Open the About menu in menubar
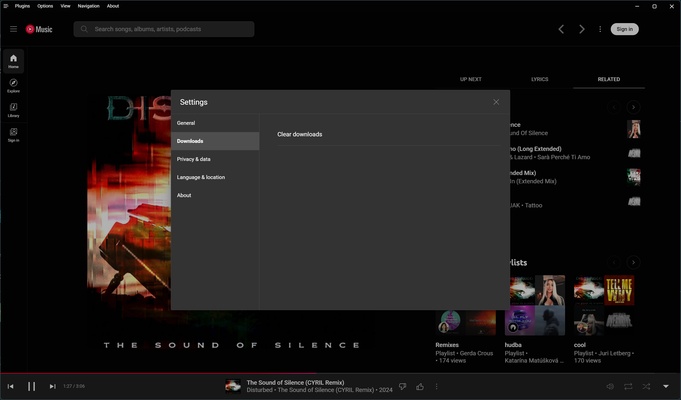Viewport: 681px width, 400px height. click(x=113, y=6)
